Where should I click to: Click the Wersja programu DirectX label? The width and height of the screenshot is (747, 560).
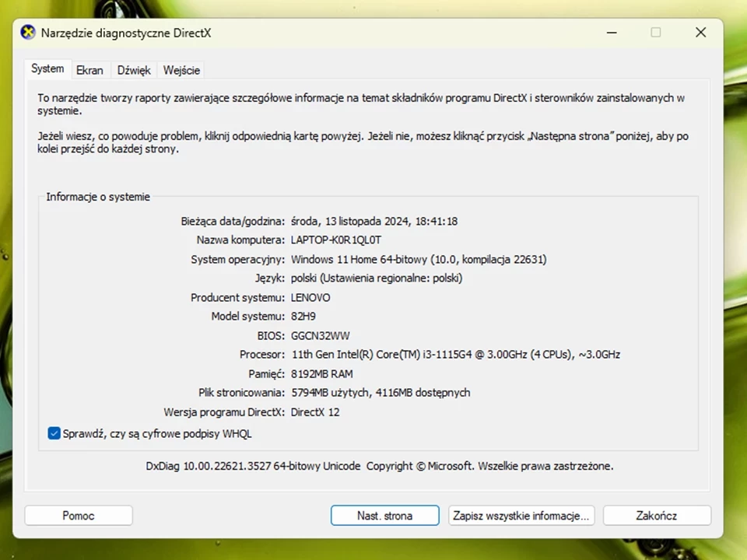tap(224, 412)
